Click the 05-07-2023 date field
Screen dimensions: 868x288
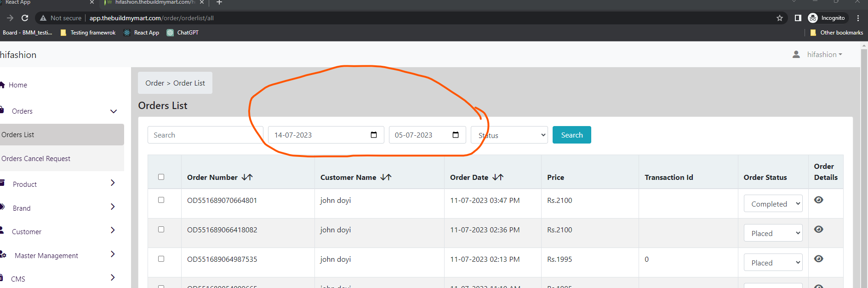(x=428, y=135)
